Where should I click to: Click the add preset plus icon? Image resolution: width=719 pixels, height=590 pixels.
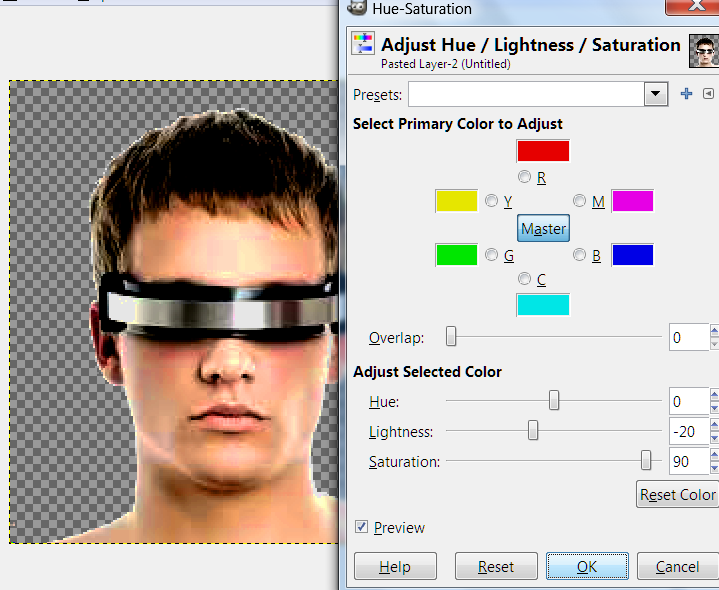[686, 94]
